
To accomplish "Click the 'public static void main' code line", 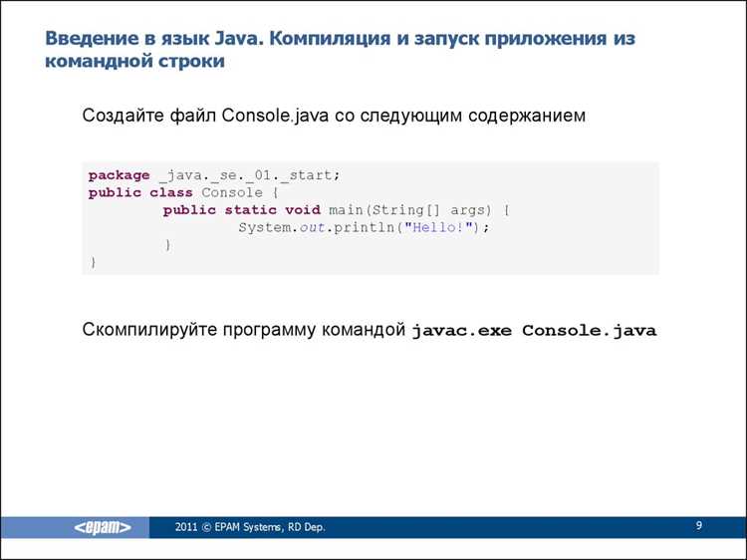I will (x=337, y=210).
